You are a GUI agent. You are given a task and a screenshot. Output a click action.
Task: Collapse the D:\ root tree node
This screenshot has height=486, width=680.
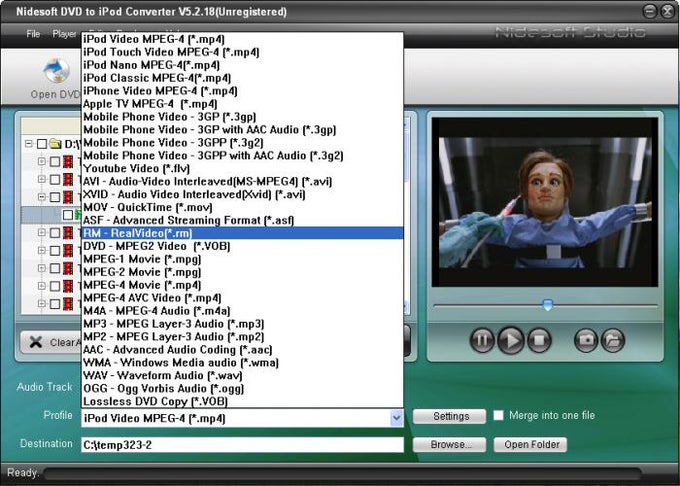tap(29, 143)
